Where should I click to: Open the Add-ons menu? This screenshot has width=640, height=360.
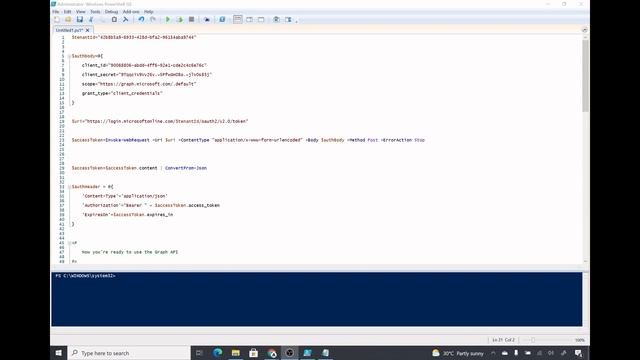pyautogui.click(x=131, y=12)
